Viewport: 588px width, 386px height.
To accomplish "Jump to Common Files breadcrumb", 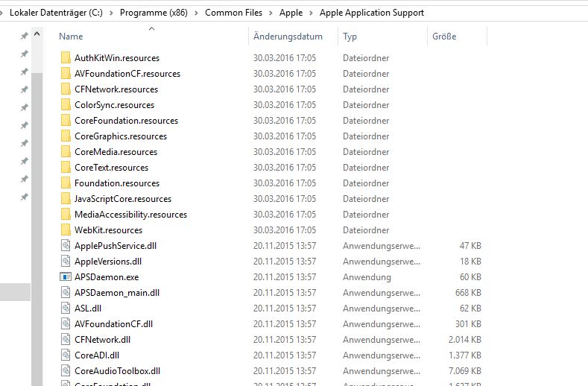I will [233, 13].
